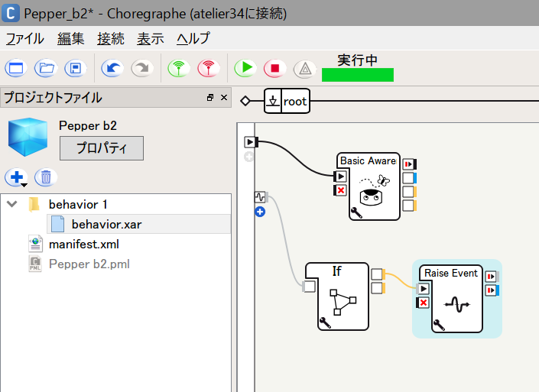
Task: Open the 編集 menu
Action: [x=70, y=38]
